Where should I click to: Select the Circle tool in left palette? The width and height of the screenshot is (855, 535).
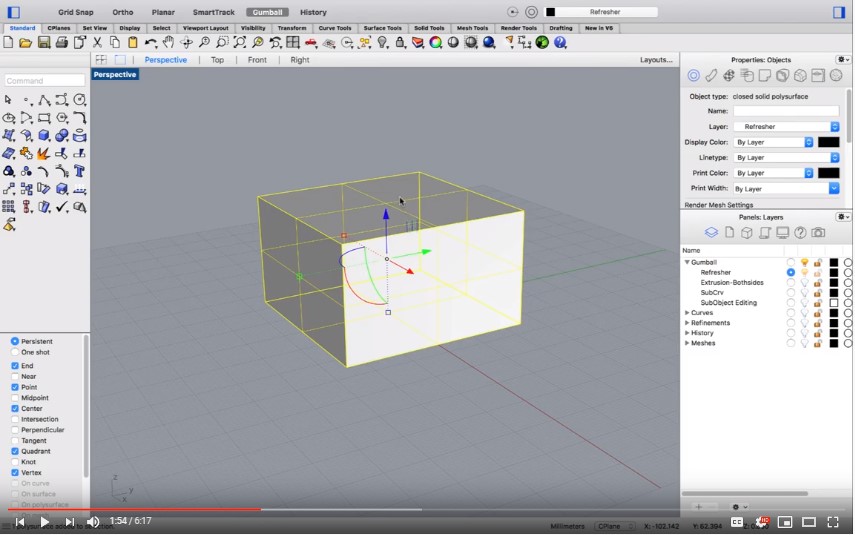click(x=80, y=100)
